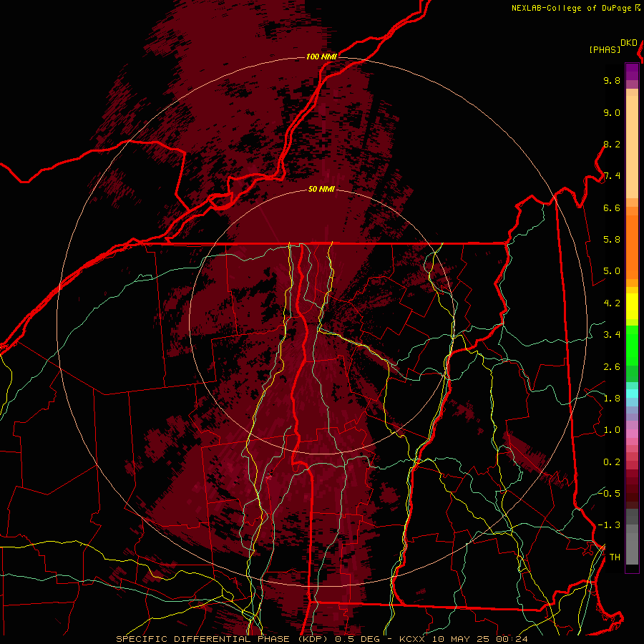Click the 00:24 timestamp in the caption
644x644 pixels.
[x=512, y=639]
